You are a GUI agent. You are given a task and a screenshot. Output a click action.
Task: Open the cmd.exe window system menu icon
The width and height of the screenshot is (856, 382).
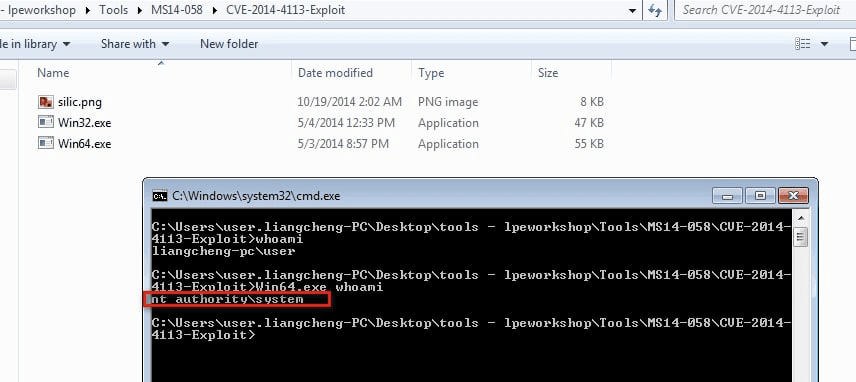(159, 195)
